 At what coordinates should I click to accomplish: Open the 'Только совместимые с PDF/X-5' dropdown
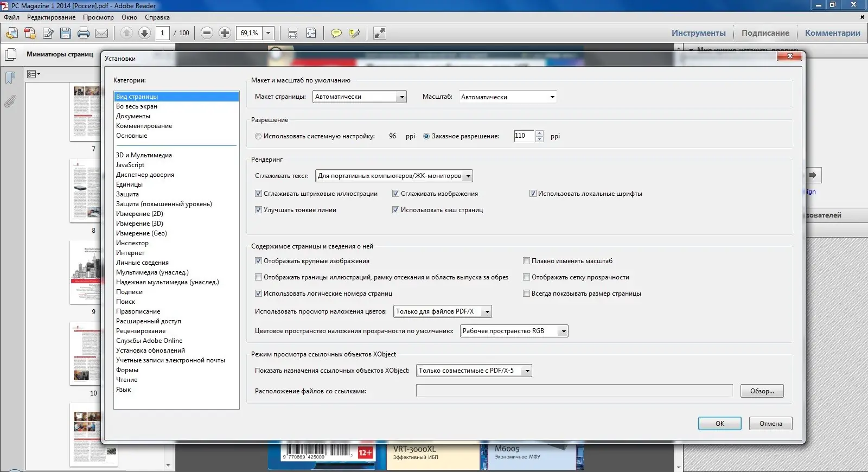point(474,371)
